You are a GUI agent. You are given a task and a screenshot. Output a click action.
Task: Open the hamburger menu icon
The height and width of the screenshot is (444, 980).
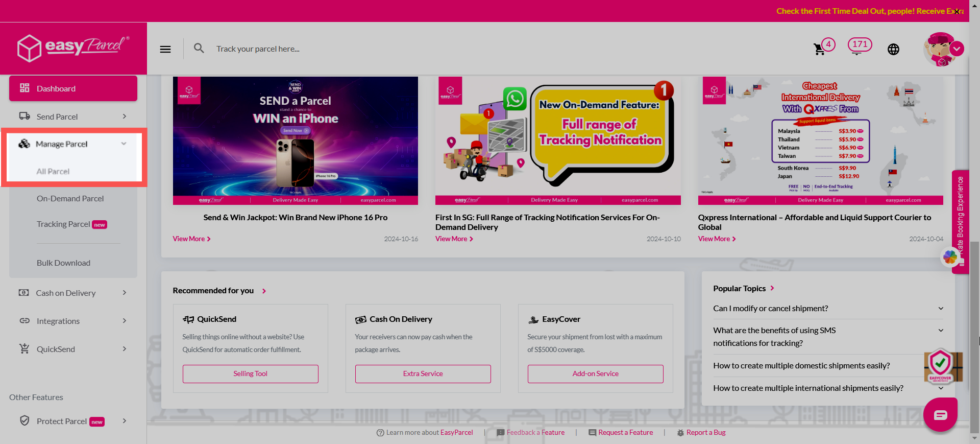coord(165,49)
